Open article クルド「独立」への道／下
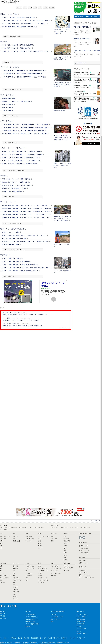The width and height of the screenshot is (102, 644). click(x=17, y=45)
